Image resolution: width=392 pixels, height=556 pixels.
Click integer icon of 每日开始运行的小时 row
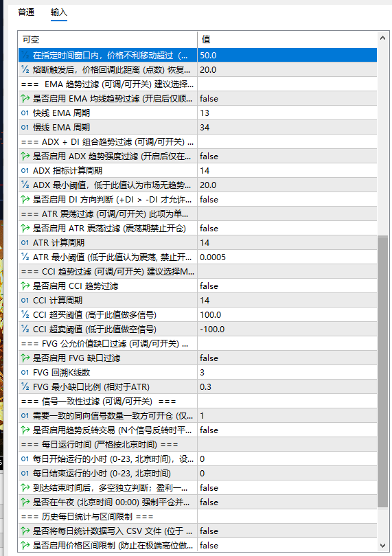pos(25,459)
